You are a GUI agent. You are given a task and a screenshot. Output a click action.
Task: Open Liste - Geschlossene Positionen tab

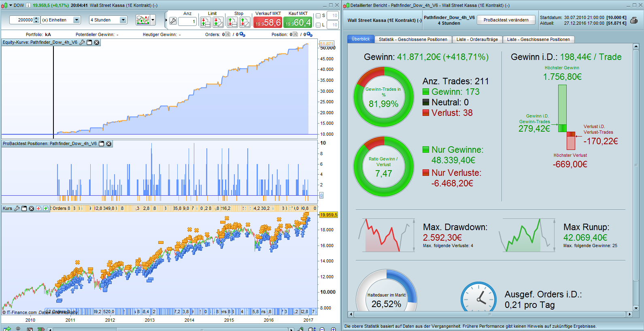(x=538, y=39)
